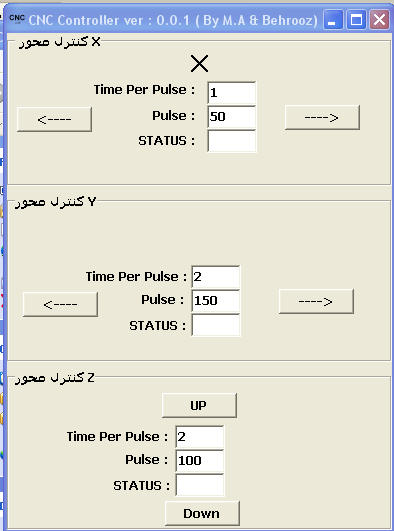Click the CNC app icon in title bar

(x=17, y=18)
